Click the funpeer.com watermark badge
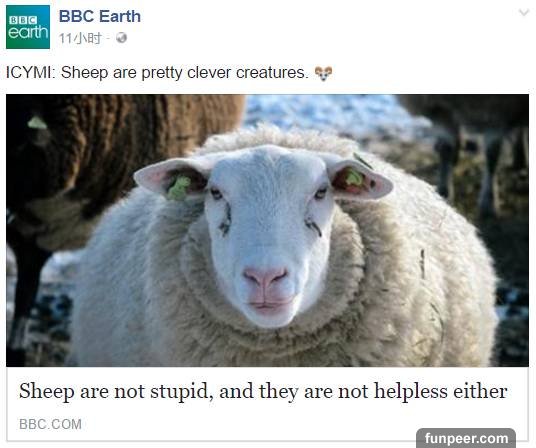Viewport: 536px width, 448px height. pos(466,438)
